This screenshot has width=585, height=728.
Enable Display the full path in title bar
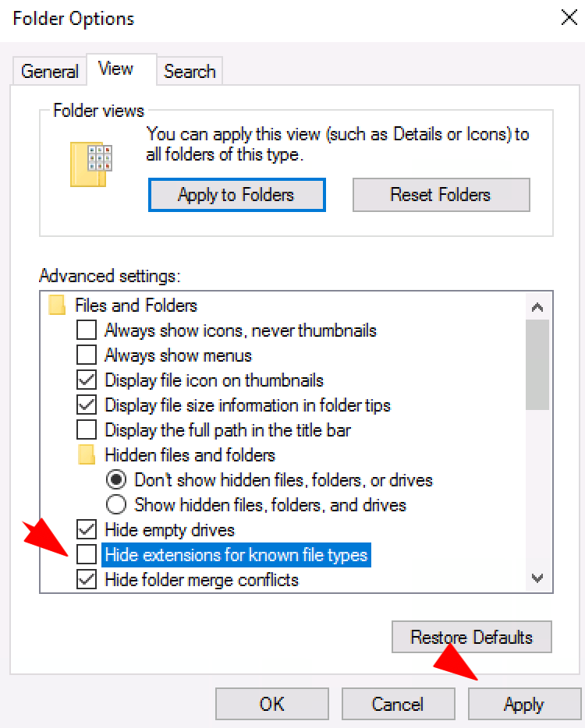pyautogui.click(x=87, y=430)
